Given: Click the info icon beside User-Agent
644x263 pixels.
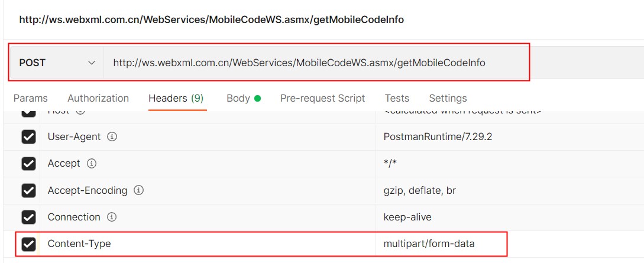Looking at the screenshot, I should pos(112,137).
